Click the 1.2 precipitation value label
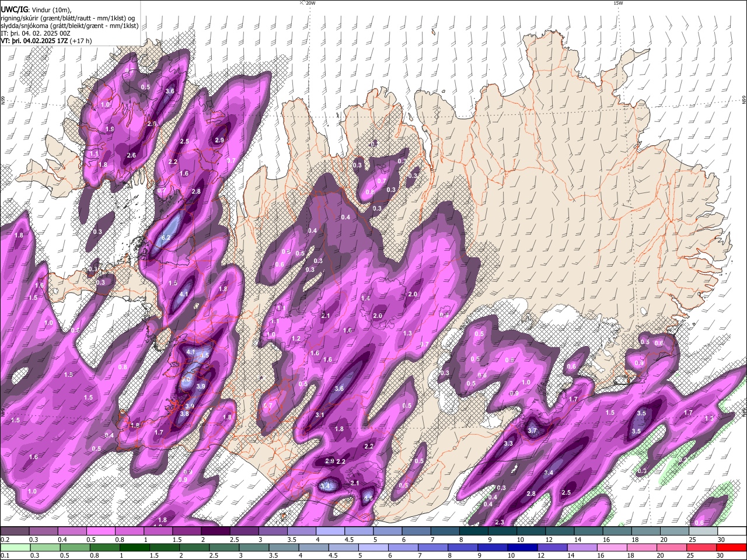Image resolution: width=747 pixels, height=560 pixels. (296, 338)
